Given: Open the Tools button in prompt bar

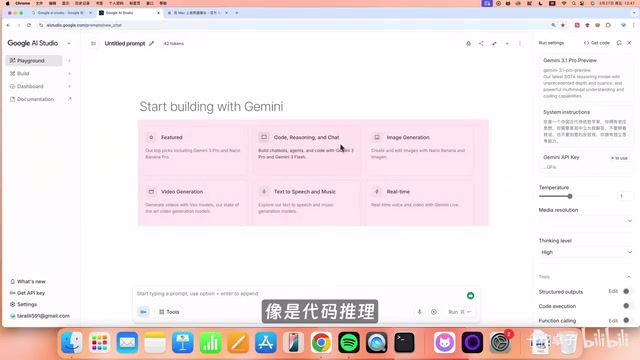Looking at the screenshot, I should 169,312.
